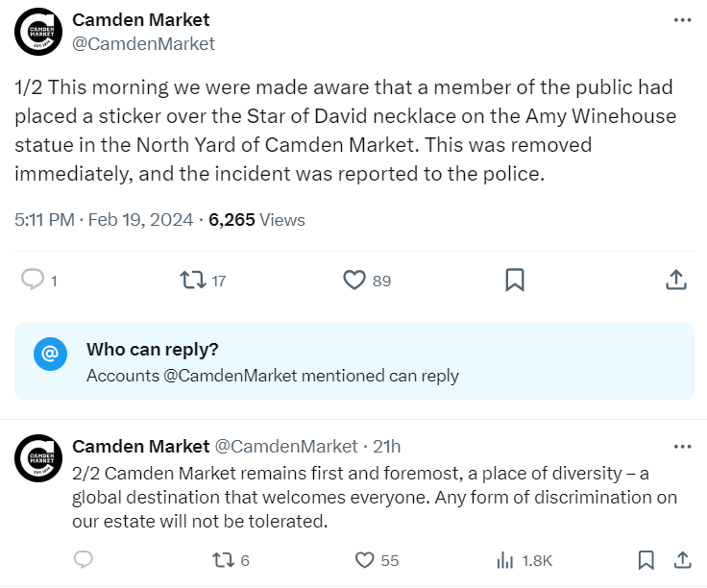
Task: Like the 2/2 tweet with 55 likes
Action: tap(364, 560)
